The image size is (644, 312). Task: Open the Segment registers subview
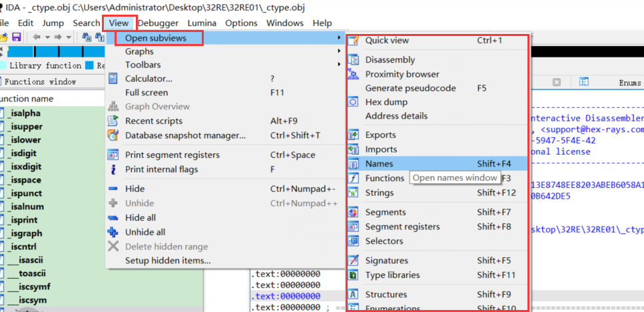coord(402,227)
